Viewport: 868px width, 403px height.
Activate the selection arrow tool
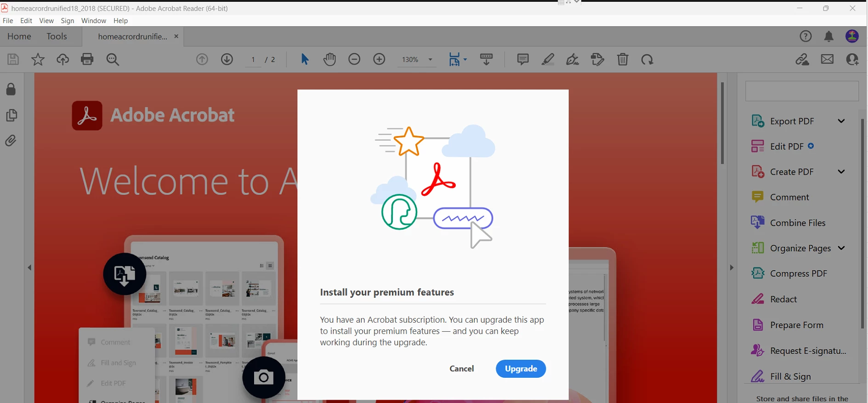click(305, 59)
